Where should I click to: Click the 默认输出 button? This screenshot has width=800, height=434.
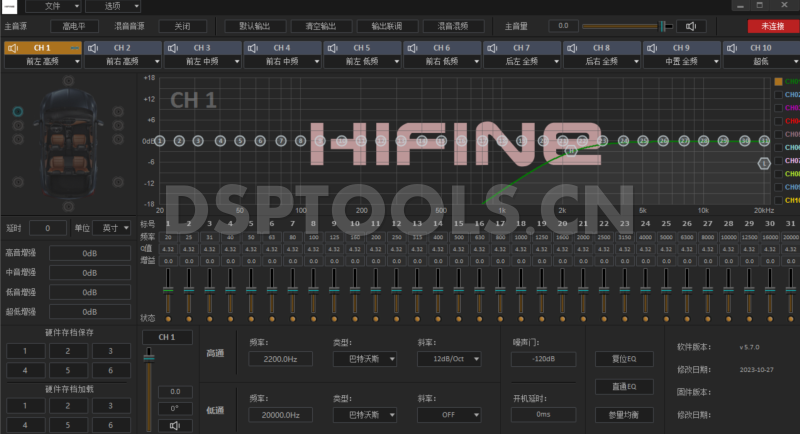tap(255, 26)
